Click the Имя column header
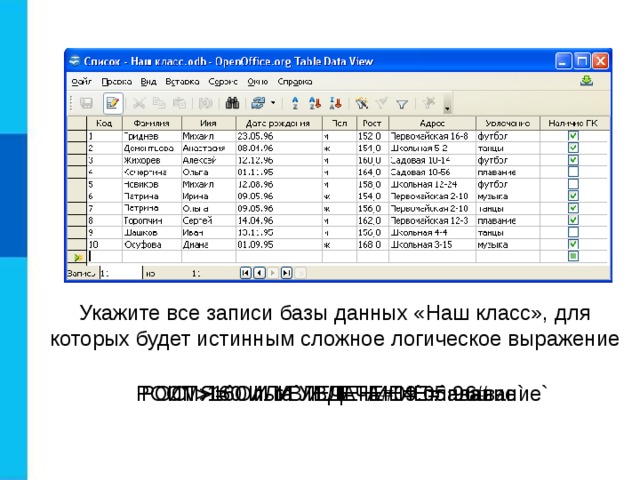Screen dimensions: 640x480 coord(209,123)
